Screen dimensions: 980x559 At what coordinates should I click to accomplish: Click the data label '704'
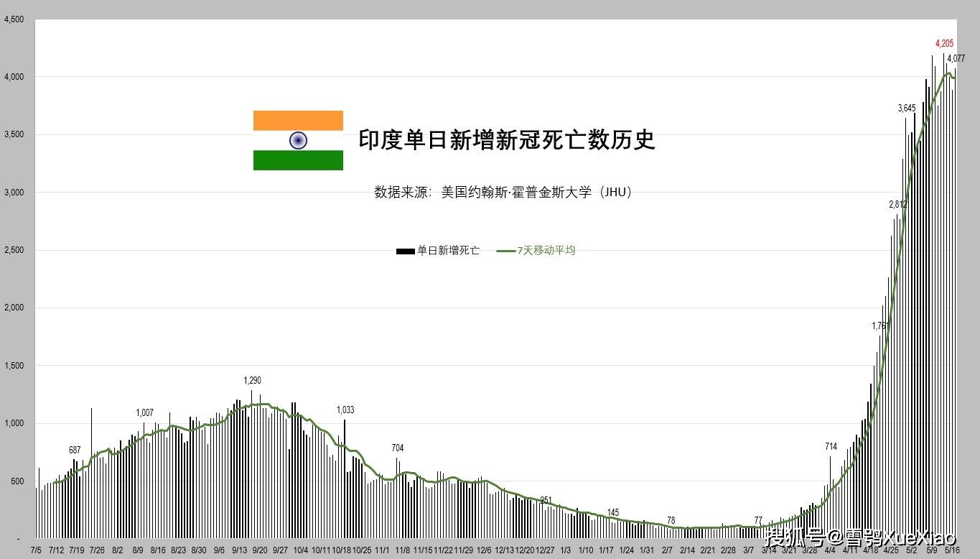click(x=398, y=448)
